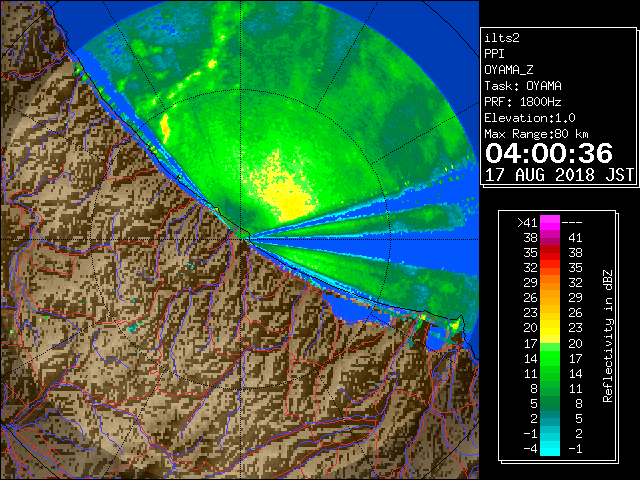Click the 'Task: OYAMA' line
640x480 pixels.
(523, 86)
